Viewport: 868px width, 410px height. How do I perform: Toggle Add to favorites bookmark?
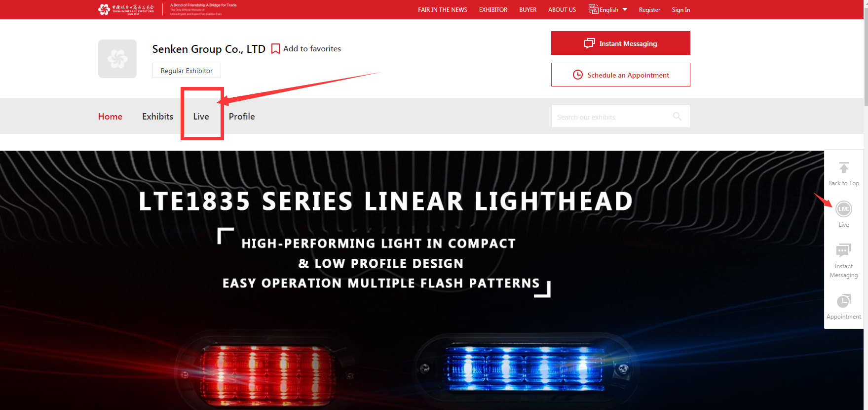coord(306,48)
